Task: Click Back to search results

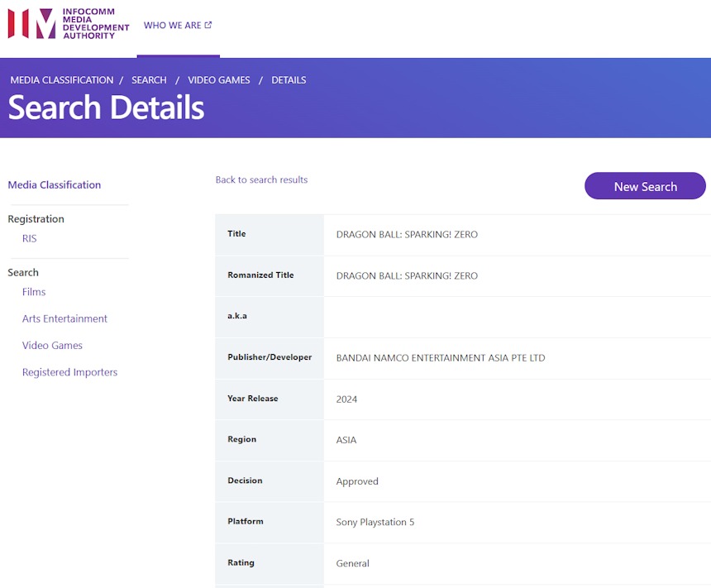Action: point(261,179)
